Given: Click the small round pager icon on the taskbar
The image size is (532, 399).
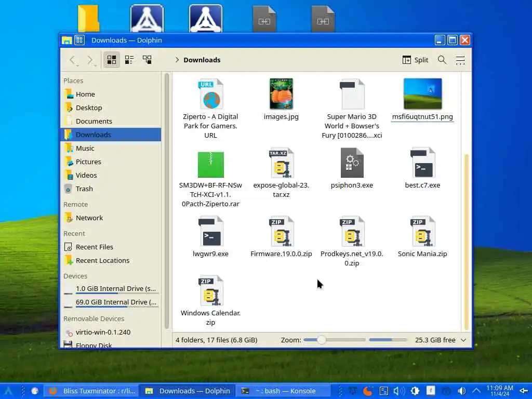Looking at the screenshot, I should 35,391.
